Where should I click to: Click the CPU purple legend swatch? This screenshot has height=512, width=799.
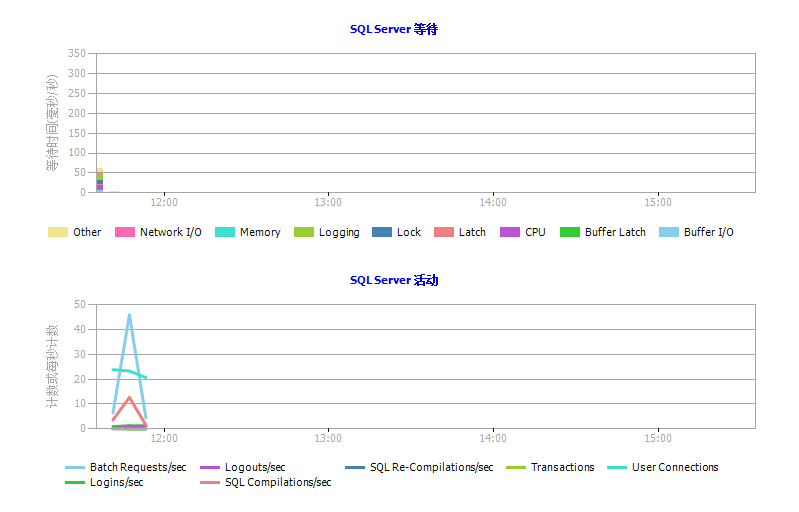510,232
